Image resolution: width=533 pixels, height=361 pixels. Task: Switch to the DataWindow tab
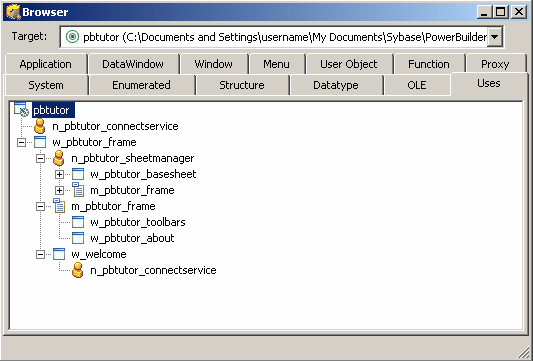(x=133, y=64)
